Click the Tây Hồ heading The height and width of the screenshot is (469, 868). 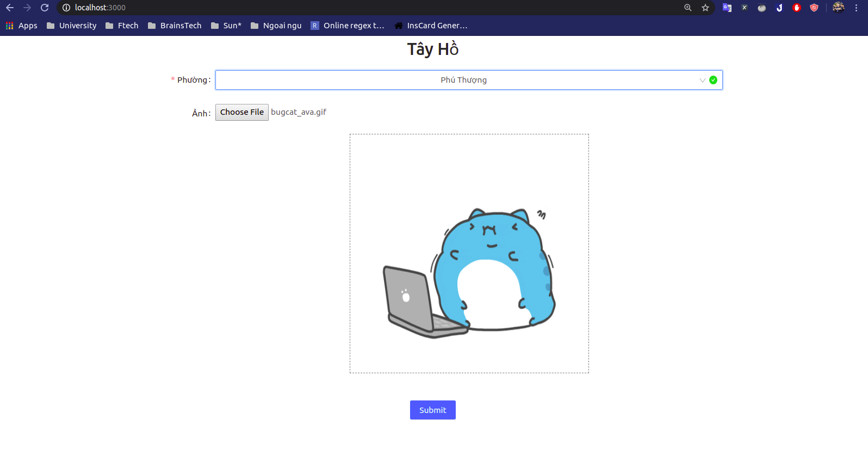tap(433, 49)
